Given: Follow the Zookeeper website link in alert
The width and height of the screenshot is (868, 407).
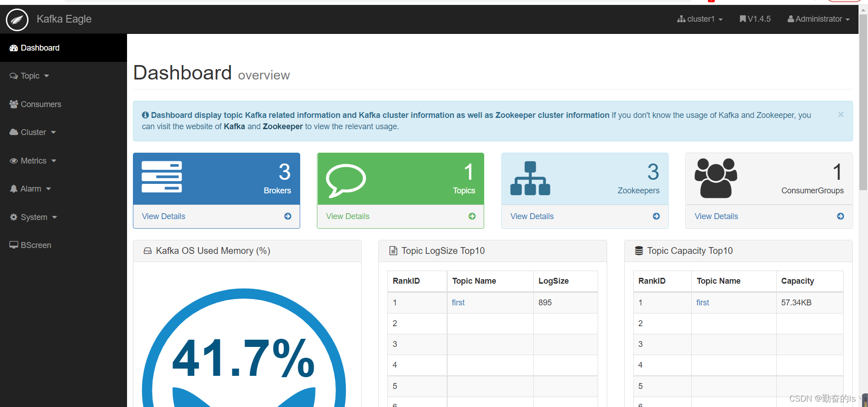Looking at the screenshot, I should (x=283, y=126).
